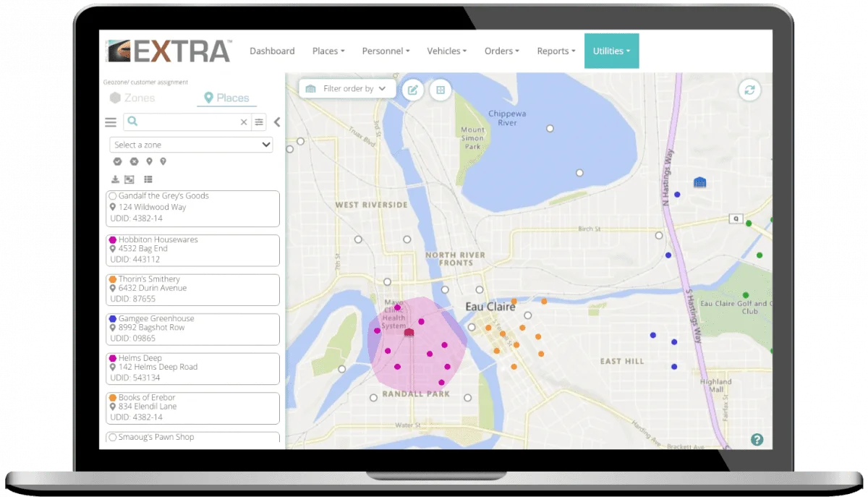Click the map edit pencil button
868x497 pixels.
(x=413, y=90)
